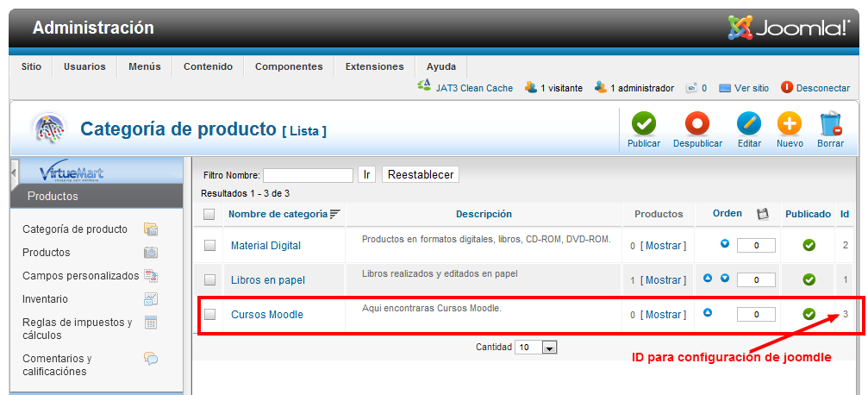Open the Extensiones menu
The image size is (868, 395).
pos(374,66)
